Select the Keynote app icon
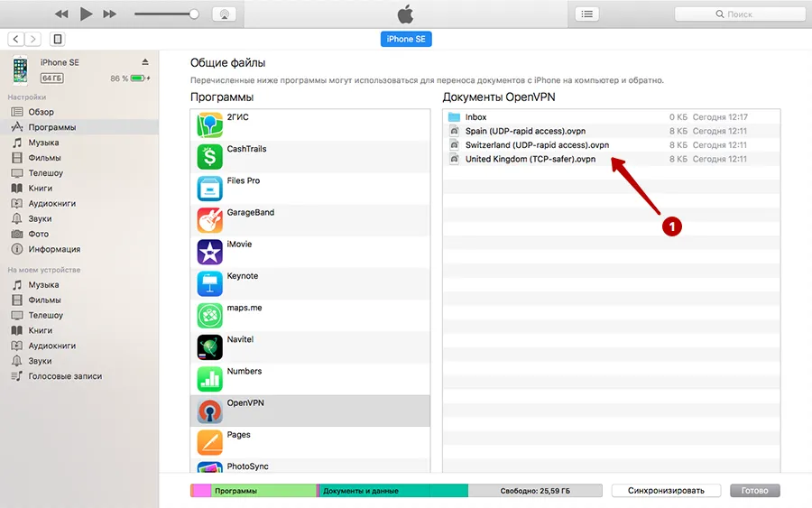Image resolution: width=812 pixels, height=508 pixels. point(209,283)
